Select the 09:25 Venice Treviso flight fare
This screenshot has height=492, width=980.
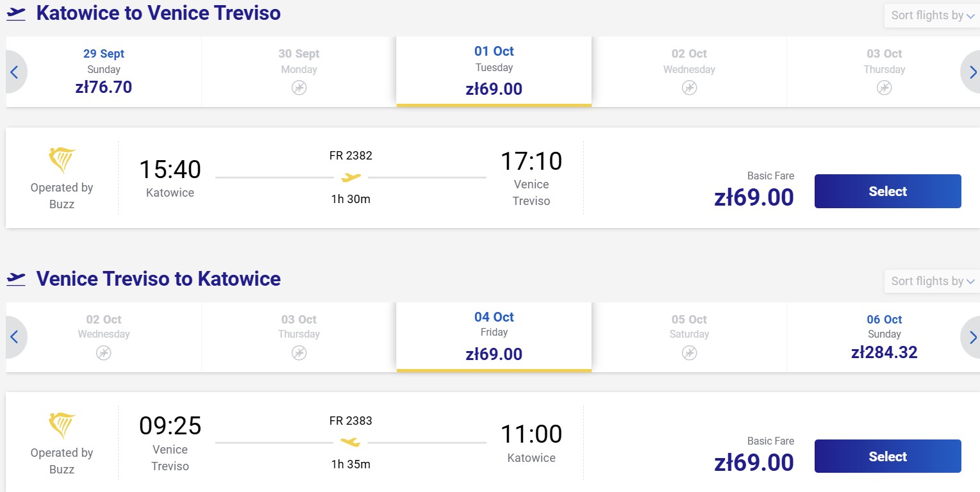coord(888,456)
